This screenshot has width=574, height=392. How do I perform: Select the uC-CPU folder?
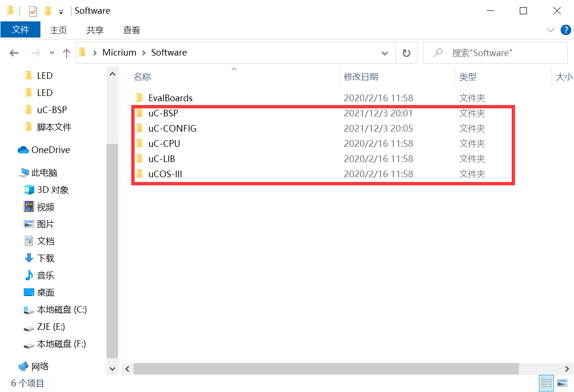pos(164,143)
